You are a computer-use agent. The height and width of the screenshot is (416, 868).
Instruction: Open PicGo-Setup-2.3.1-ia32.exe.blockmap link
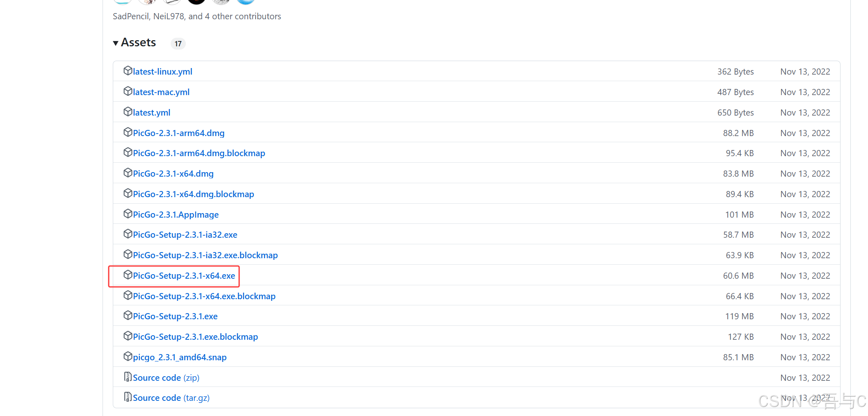pos(205,255)
